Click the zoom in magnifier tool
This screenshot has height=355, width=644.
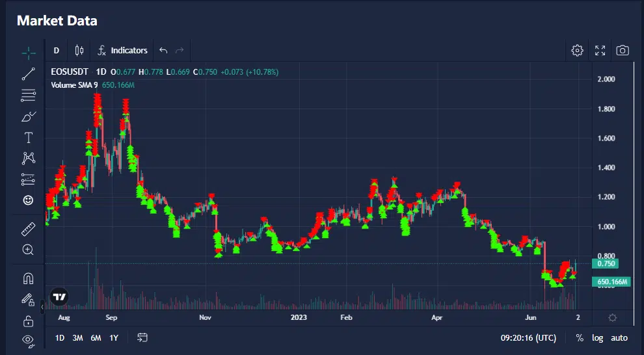(x=28, y=250)
